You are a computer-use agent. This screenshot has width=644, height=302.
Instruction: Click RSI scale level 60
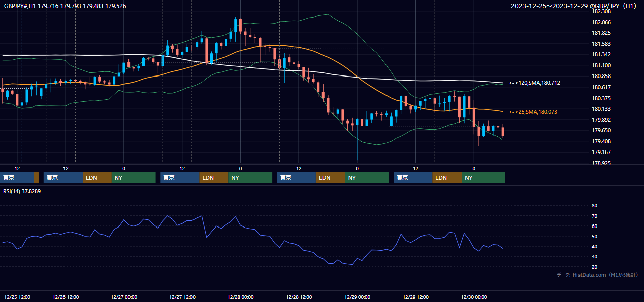[x=594, y=226]
